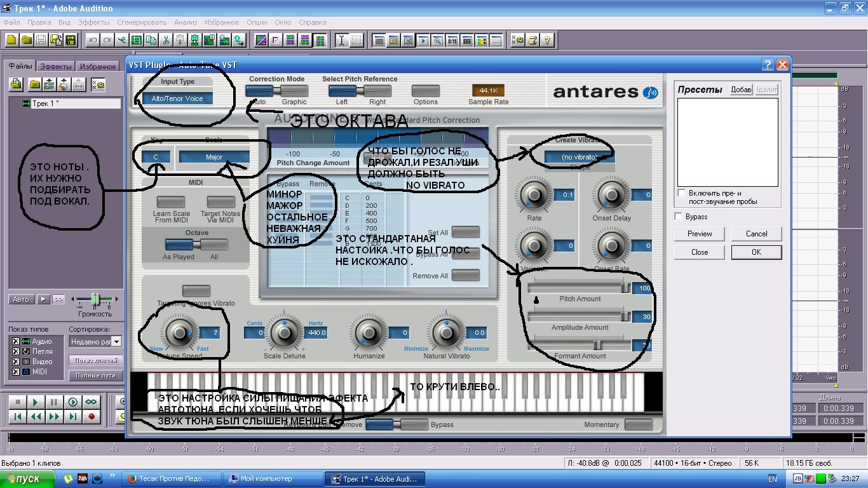Click the Pause transport button

pyautogui.click(x=54, y=402)
